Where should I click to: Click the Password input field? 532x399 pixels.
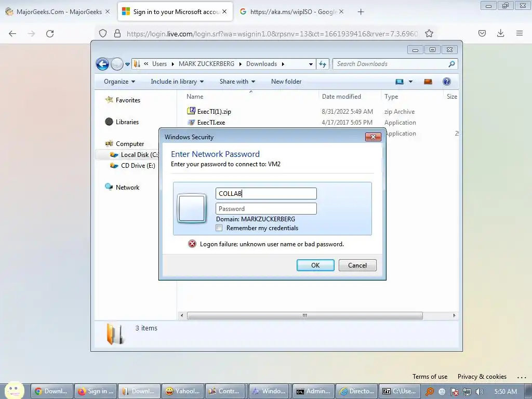click(x=266, y=209)
